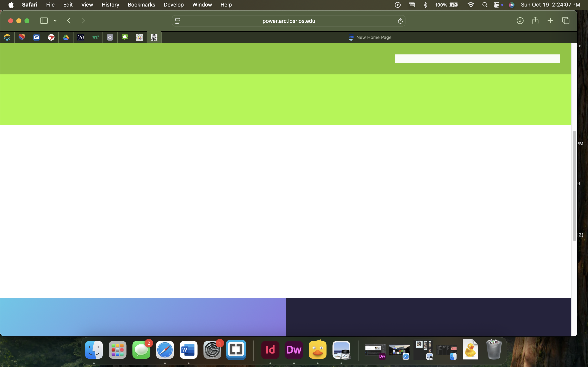Click the white search field in green header
Image resolution: width=588 pixels, height=367 pixels.
tap(477, 59)
